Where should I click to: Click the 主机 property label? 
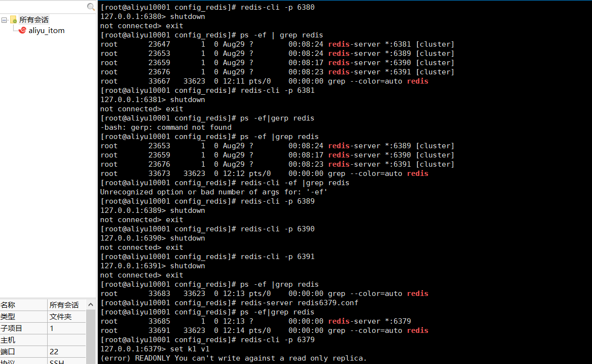[8, 340]
